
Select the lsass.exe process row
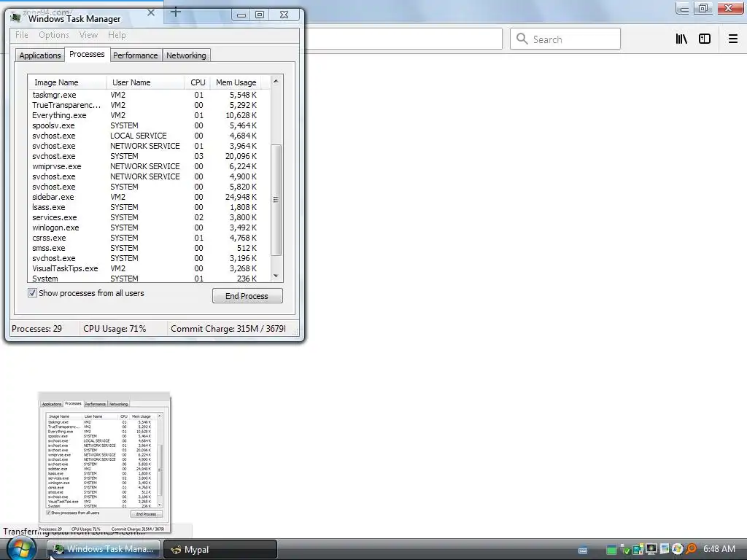(149, 208)
